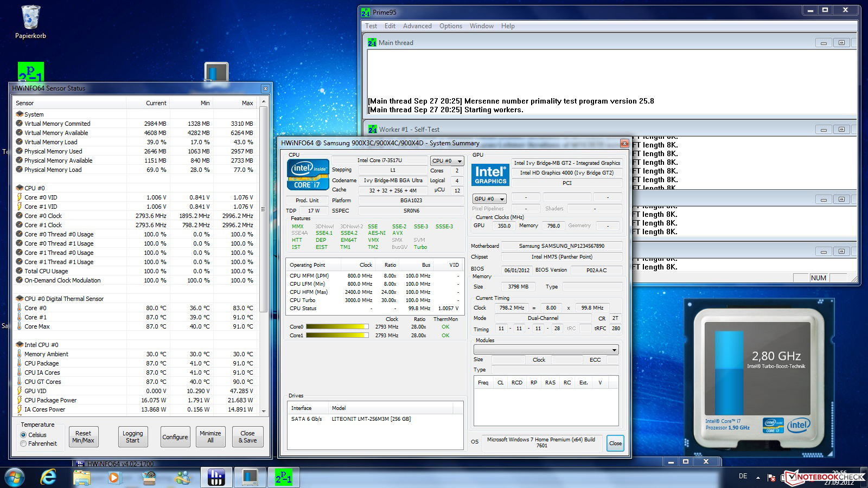Click the Core #0 VID voltage bolt icon
868x488 pixels.
20,197
